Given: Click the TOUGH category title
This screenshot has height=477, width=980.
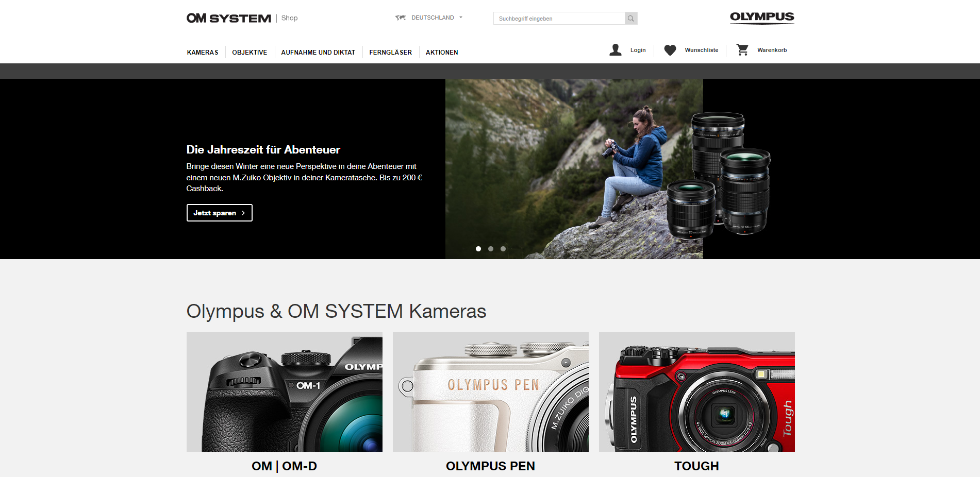Looking at the screenshot, I should pyautogui.click(x=697, y=466).
